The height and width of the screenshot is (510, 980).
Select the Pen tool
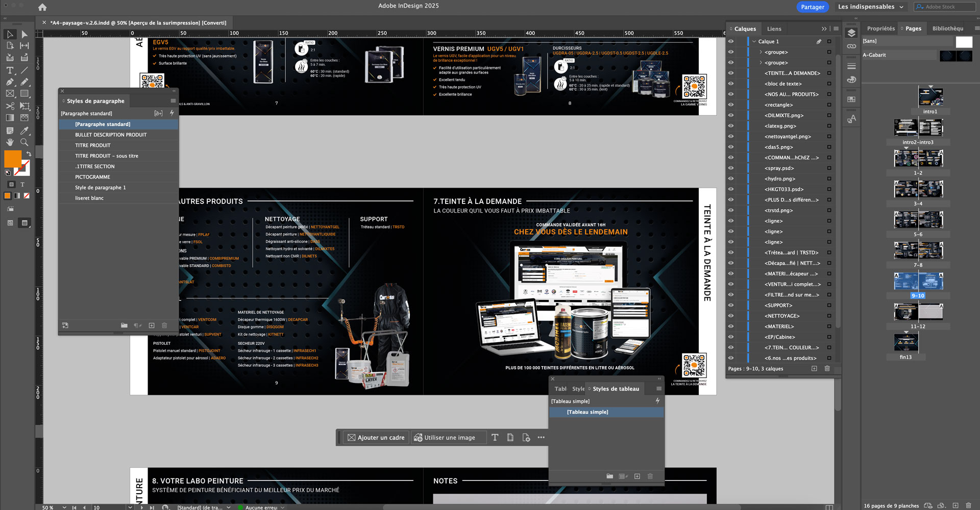coord(10,82)
